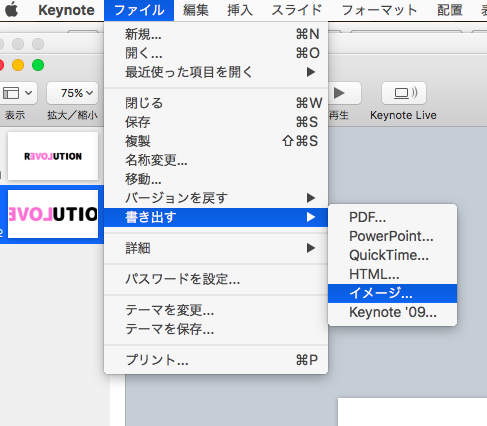Image resolution: width=487 pixels, height=426 pixels.
Task: Choose 新規... from the file menu
Action: click(x=216, y=34)
